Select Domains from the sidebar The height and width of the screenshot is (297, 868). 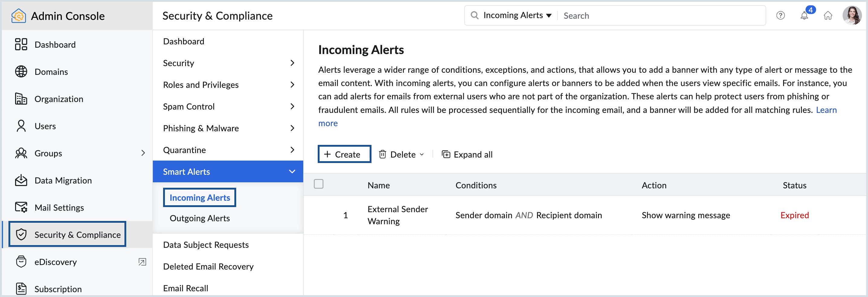[51, 72]
